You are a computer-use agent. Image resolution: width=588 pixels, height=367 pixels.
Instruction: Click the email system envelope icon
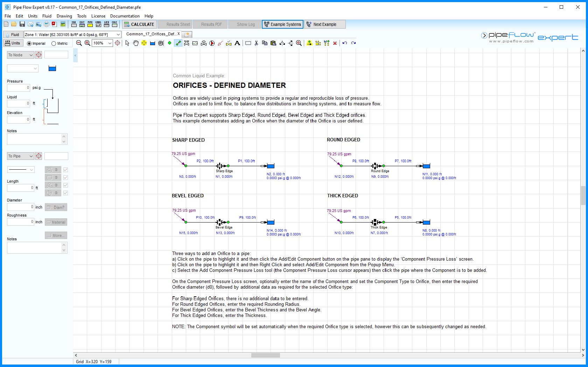pos(30,24)
